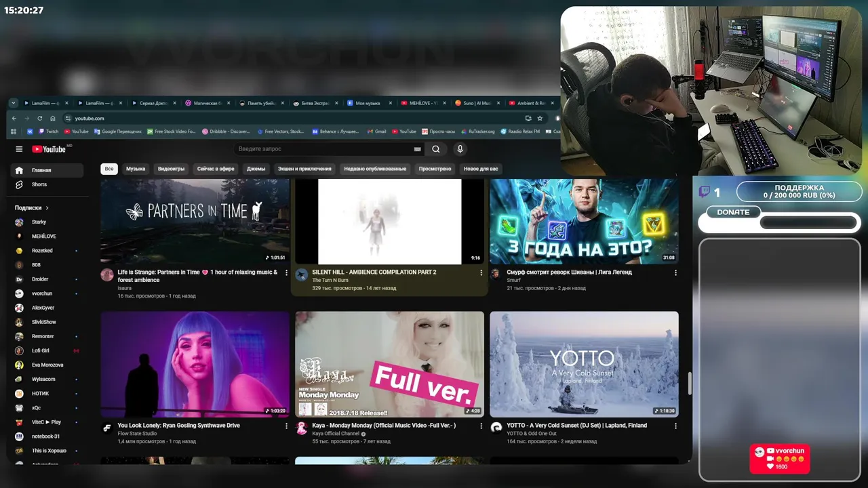Open the Dribbble bookmark
The height and width of the screenshot is (488, 868).
226,131
